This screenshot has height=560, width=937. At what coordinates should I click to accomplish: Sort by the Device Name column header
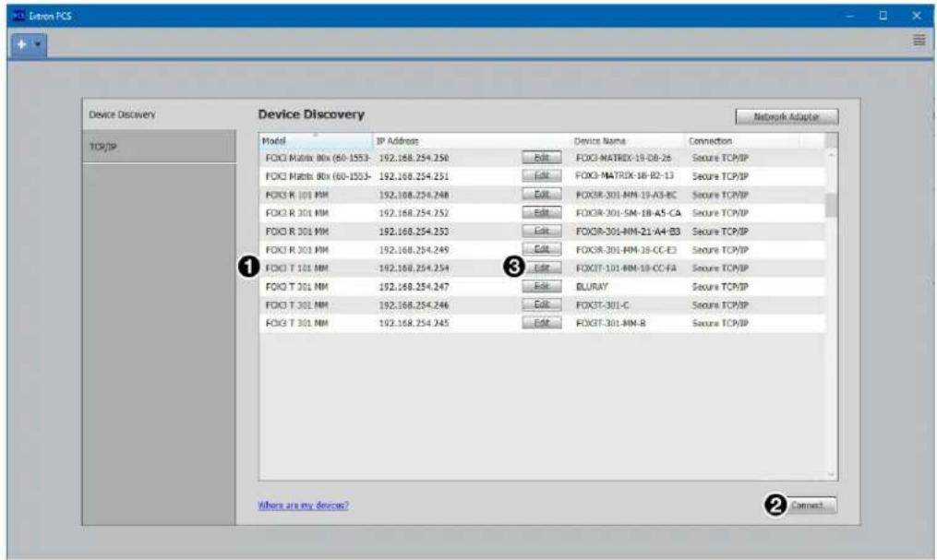click(x=628, y=141)
